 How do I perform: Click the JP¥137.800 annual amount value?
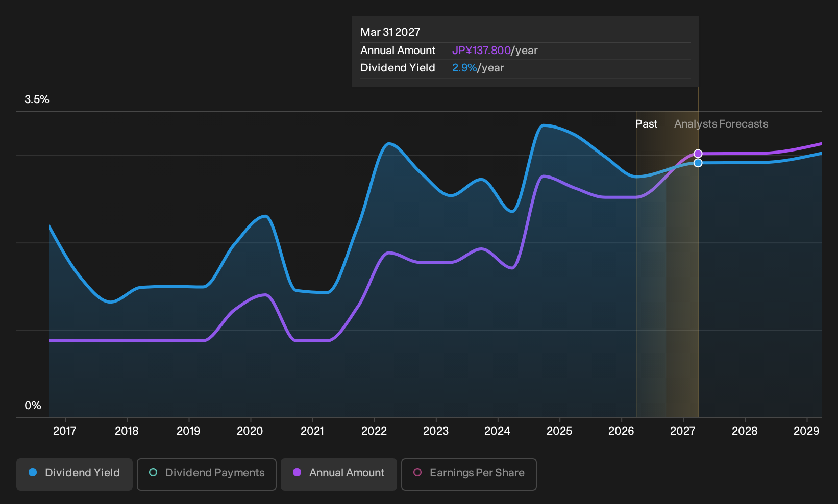coord(481,51)
